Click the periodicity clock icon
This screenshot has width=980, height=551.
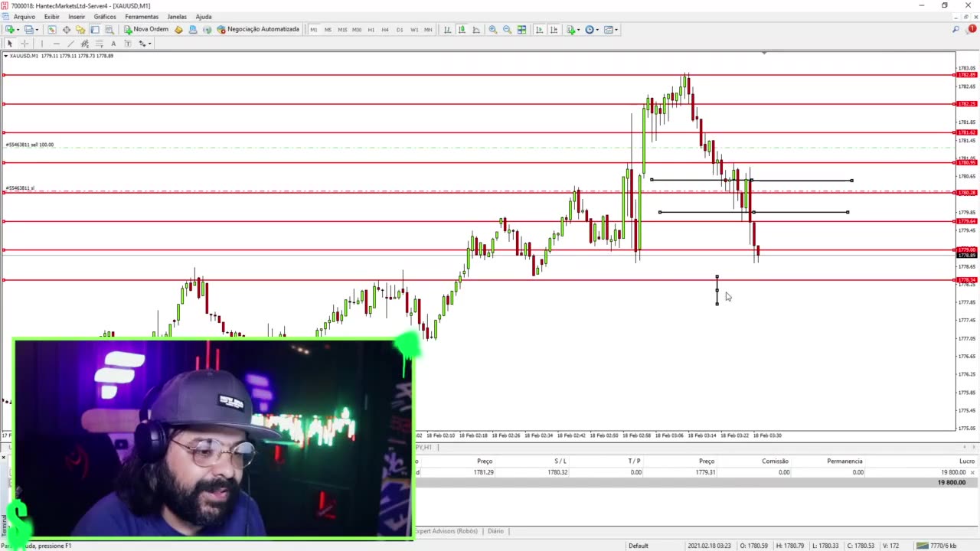click(x=590, y=30)
